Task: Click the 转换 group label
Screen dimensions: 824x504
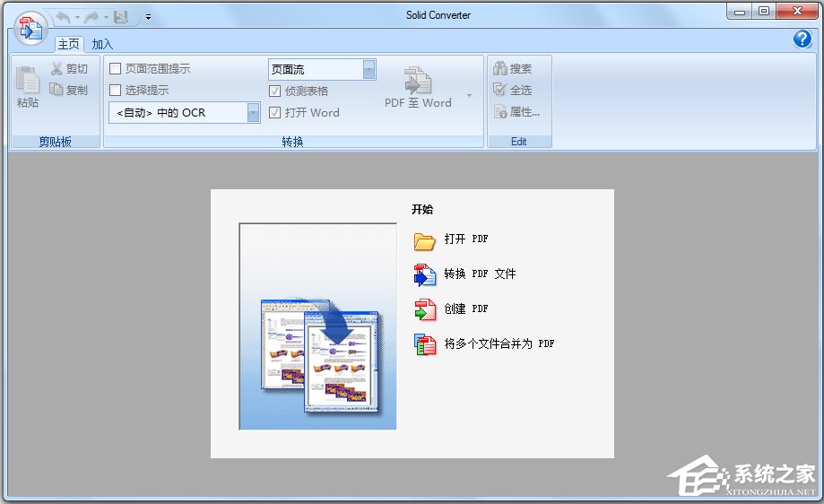Action: 292,142
